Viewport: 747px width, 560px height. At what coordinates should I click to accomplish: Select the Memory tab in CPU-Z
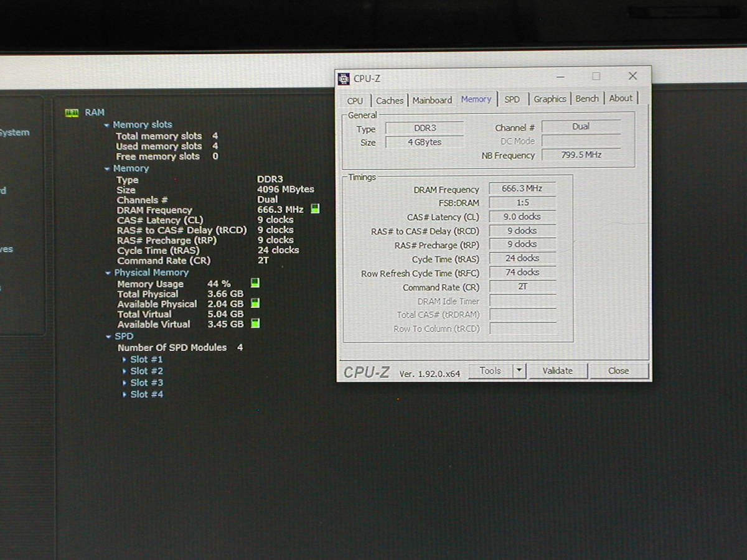click(x=476, y=99)
